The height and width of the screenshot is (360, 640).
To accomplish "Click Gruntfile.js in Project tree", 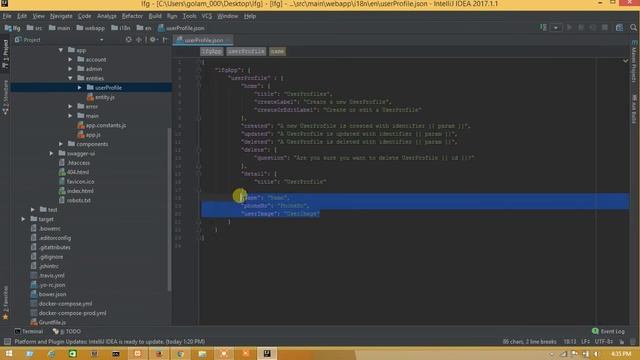I will (49, 322).
